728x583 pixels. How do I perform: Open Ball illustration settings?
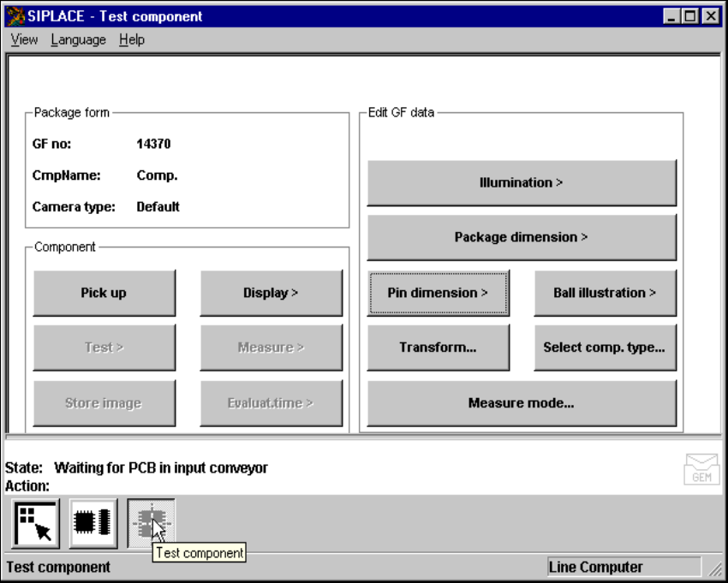pos(605,293)
